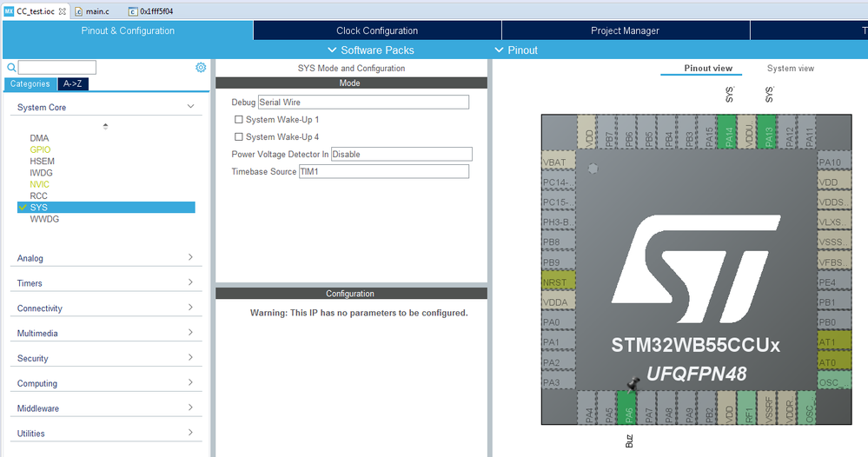The image size is (868, 457).
Task: Open the Project Manager tab
Action: click(625, 30)
